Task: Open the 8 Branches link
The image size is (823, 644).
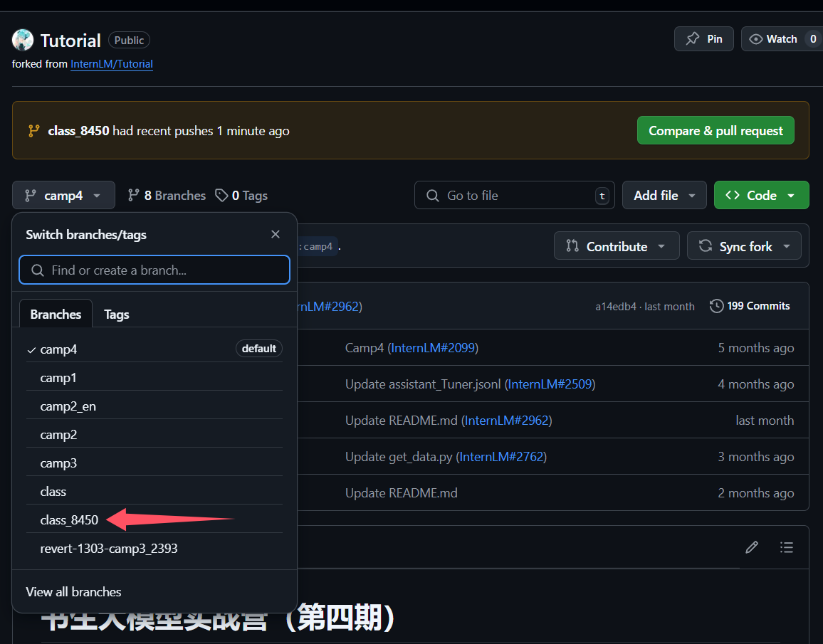Action: point(167,196)
